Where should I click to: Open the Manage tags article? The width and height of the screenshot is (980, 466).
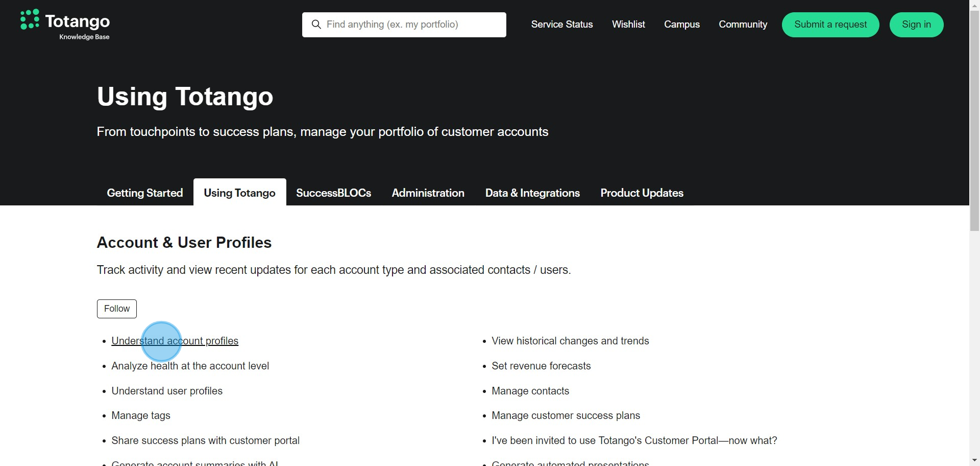point(141,415)
